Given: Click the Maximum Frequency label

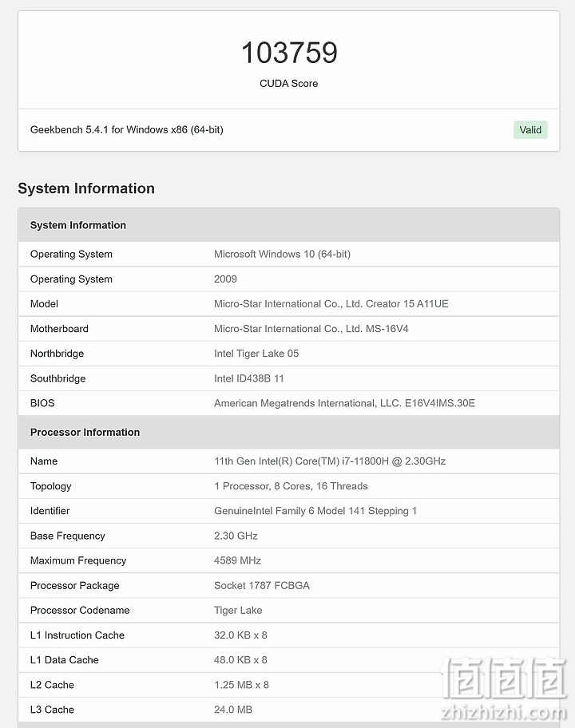Looking at the screenshot, I should point(78,560).
